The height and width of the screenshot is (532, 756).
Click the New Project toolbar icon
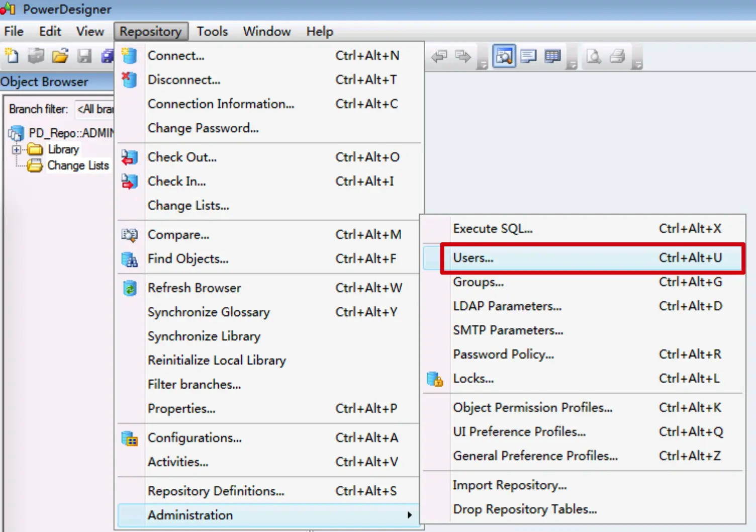36,56
